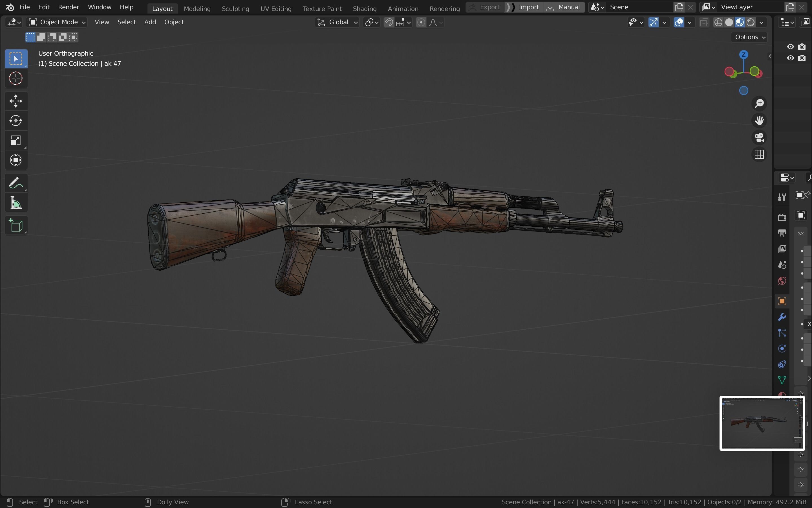Toggle the second outliner render camera icon
The image size is (812, 508).
802,58
